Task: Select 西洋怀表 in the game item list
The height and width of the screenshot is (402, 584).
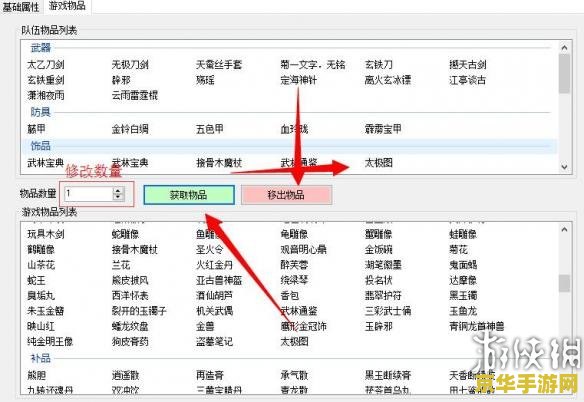Action: click(x=130, y=296)
